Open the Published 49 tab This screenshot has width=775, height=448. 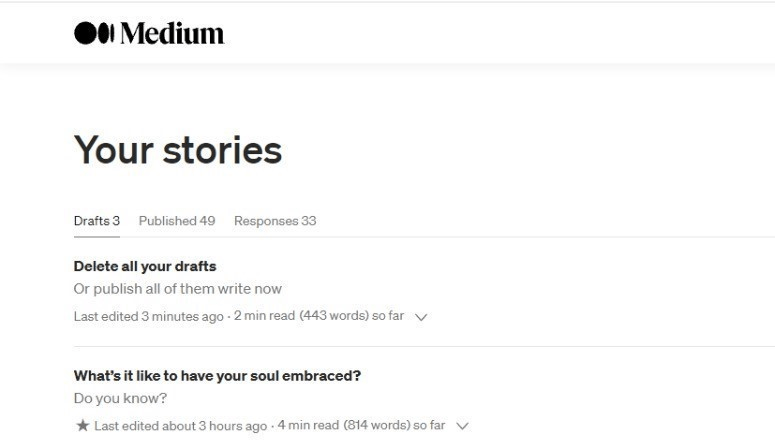point(177,221)
